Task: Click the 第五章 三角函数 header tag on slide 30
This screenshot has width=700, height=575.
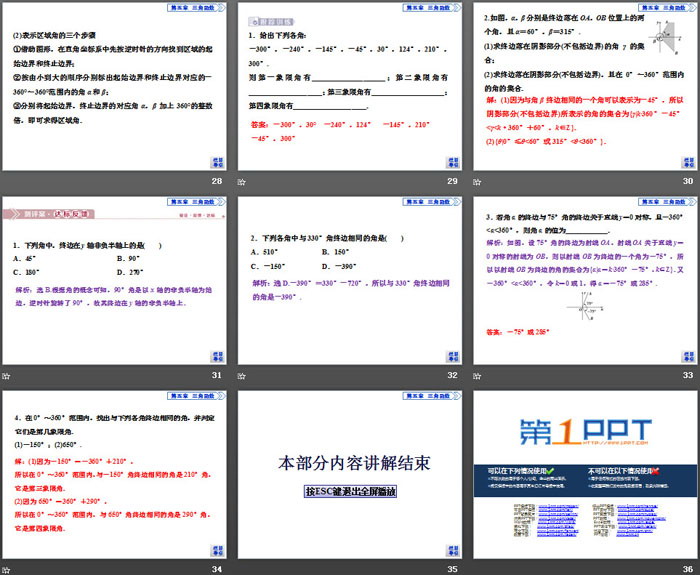Action: point(667,8)
